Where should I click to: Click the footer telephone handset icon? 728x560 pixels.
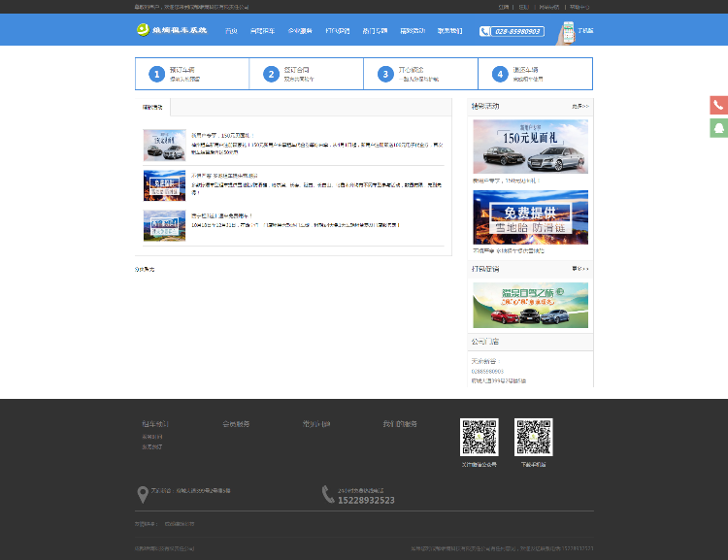328,495
